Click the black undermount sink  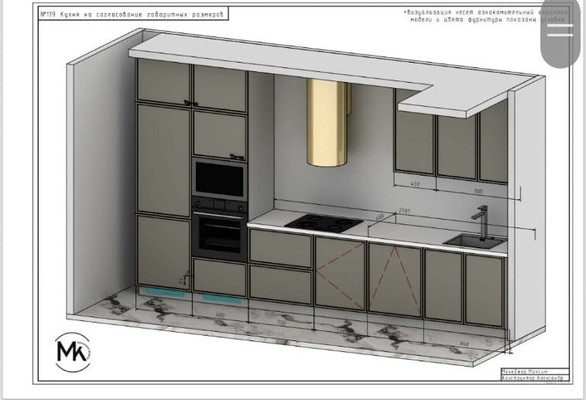(x=475, y=241)
